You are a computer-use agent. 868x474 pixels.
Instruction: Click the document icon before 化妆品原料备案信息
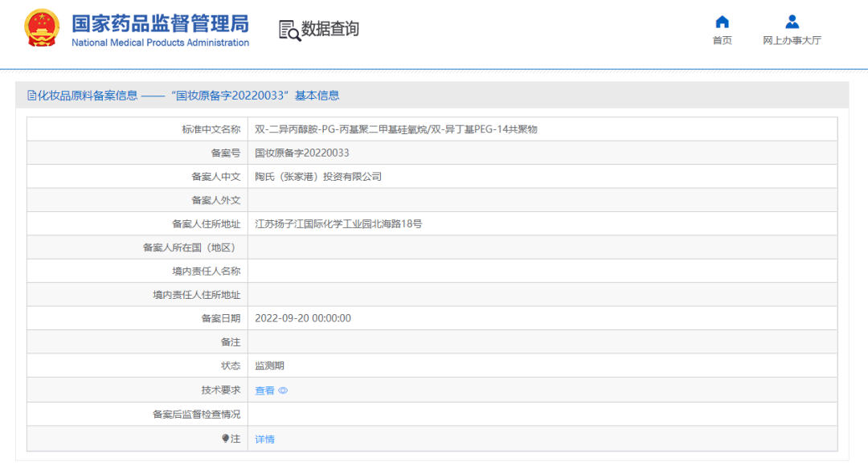(31, 96)
